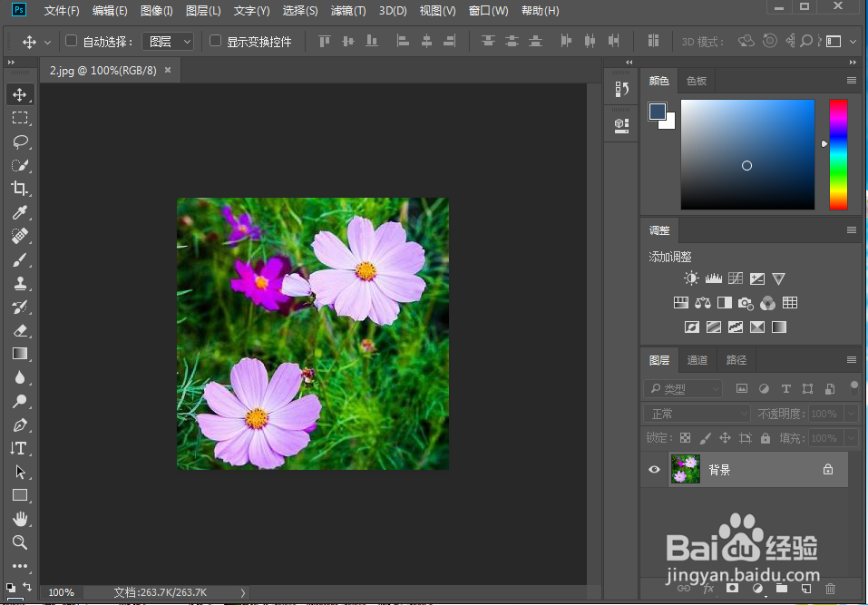Toggle the type layer filter
This screenshot has width=868, height=605.
click(785, 388)
